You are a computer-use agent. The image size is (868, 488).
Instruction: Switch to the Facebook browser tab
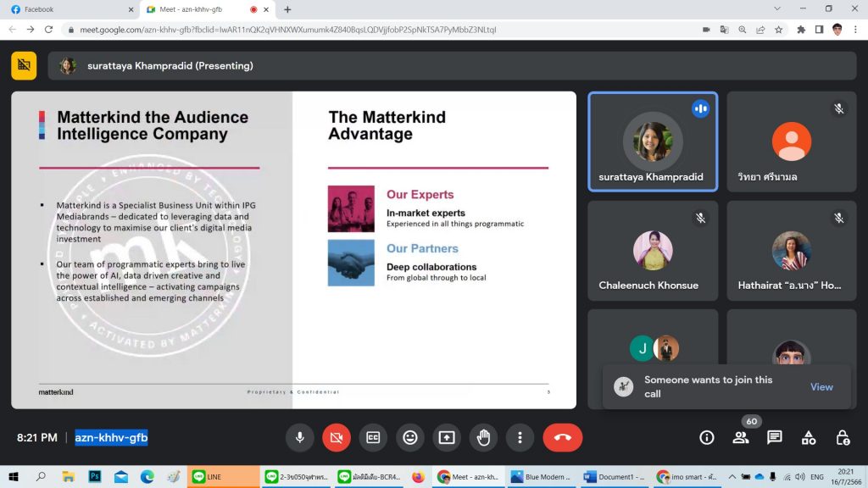coord(70,9)
